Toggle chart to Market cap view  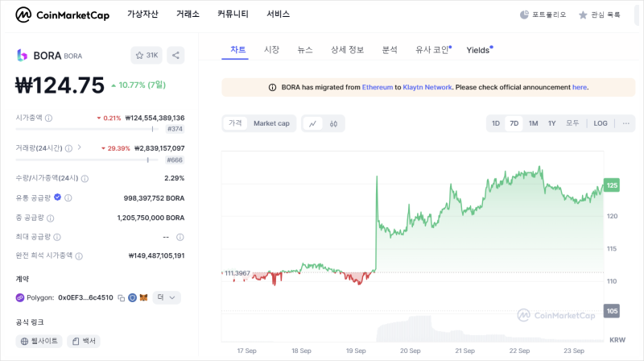(x=271, y=123)
